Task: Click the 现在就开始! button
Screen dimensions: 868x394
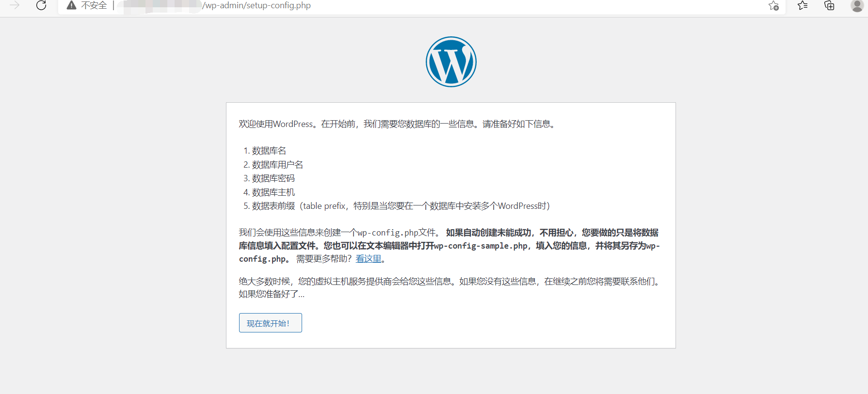Action: pyautogui.click(x=271, y=323)
